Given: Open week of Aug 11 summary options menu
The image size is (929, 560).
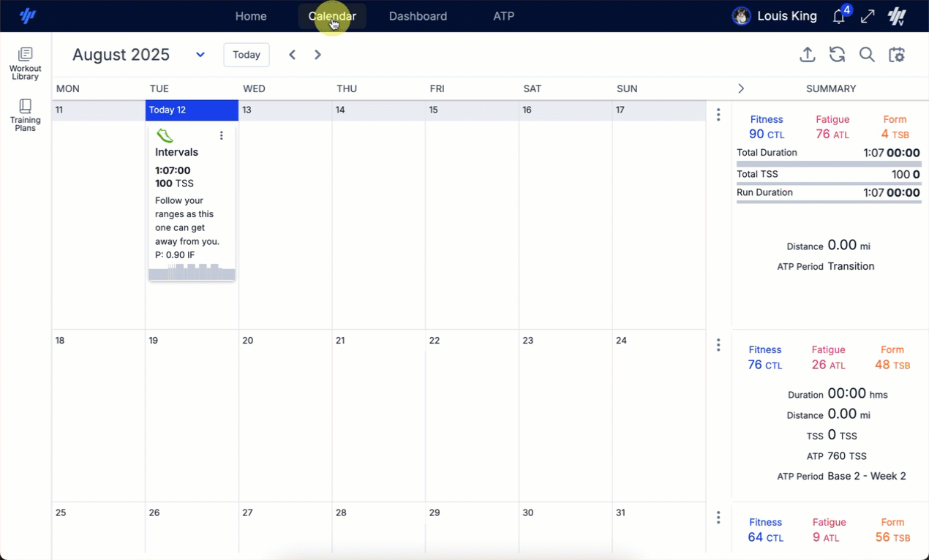Looking at the screenshot, I should [x=718, y=115].
